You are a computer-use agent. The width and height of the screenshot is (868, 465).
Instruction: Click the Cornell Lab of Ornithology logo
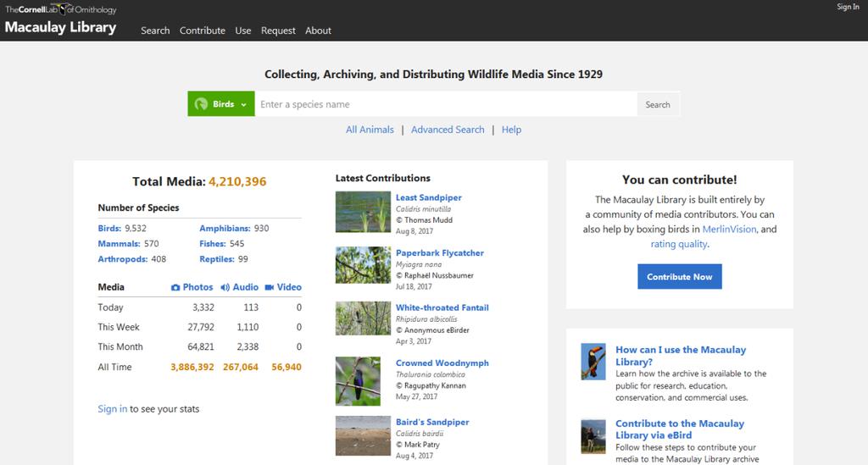coord(60,10)
